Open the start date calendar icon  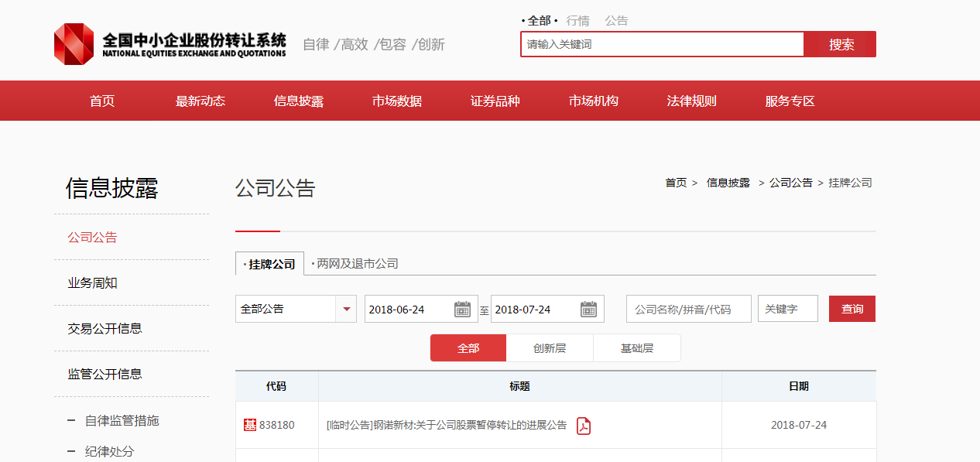pos(462,310)
